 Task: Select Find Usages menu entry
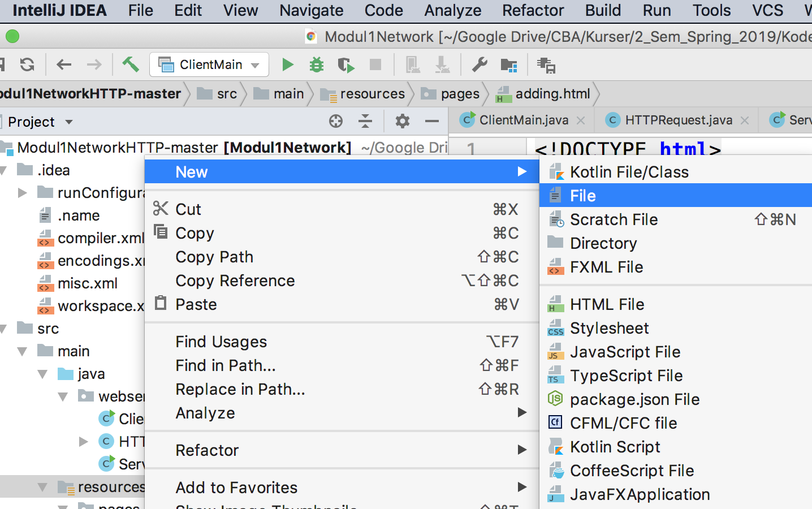(342, 342)
